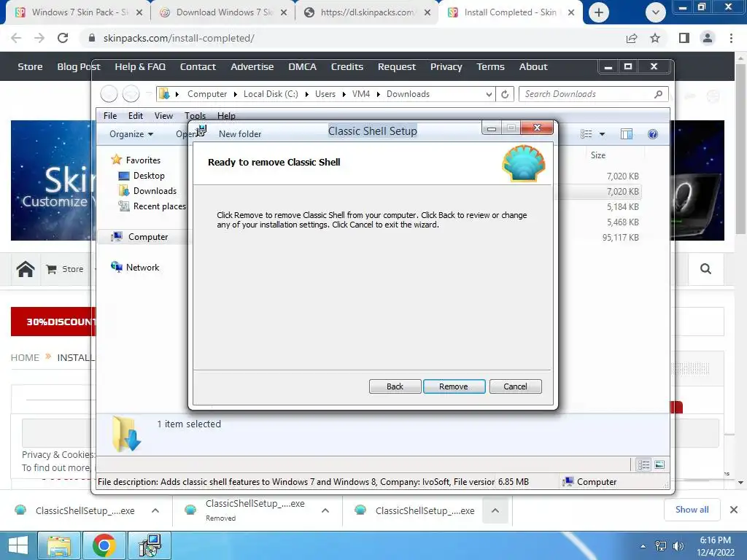Screen dimensions: 747x560
Task: Click Local Disk (C:) breadcrumb
Action: click(x=271, y=94)
